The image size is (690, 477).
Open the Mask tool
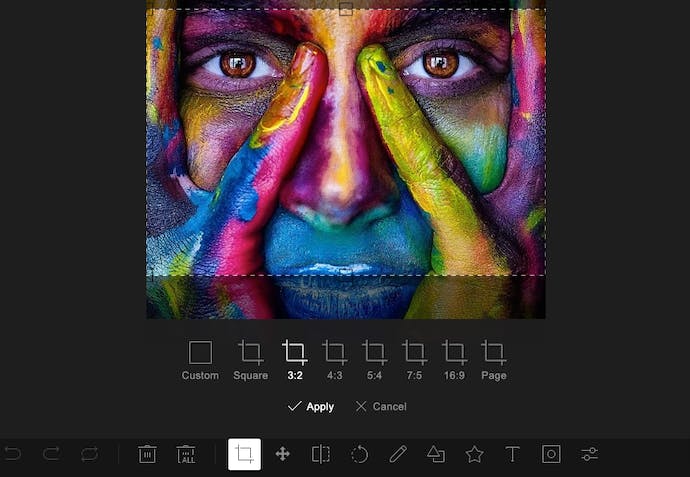551,454
